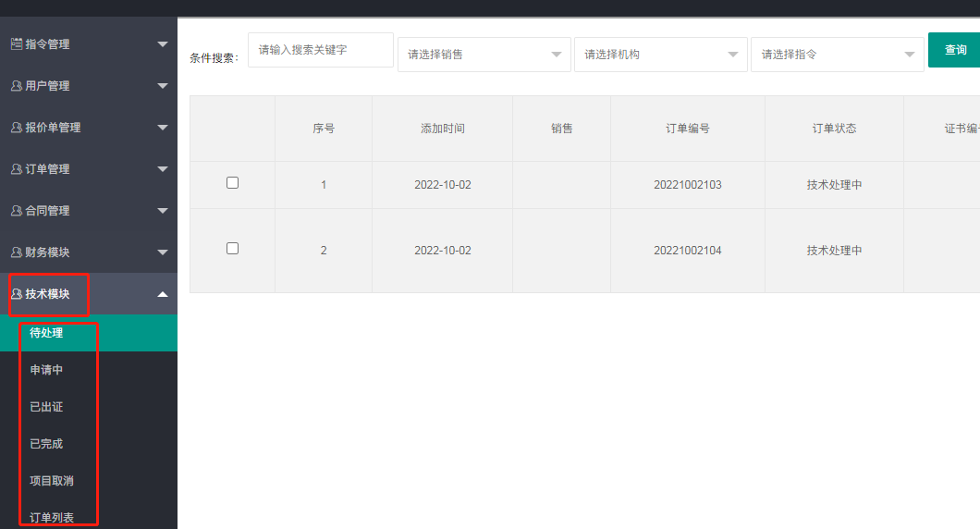
Task: Click the search keyword input field
Action: (x=320, y=50)
